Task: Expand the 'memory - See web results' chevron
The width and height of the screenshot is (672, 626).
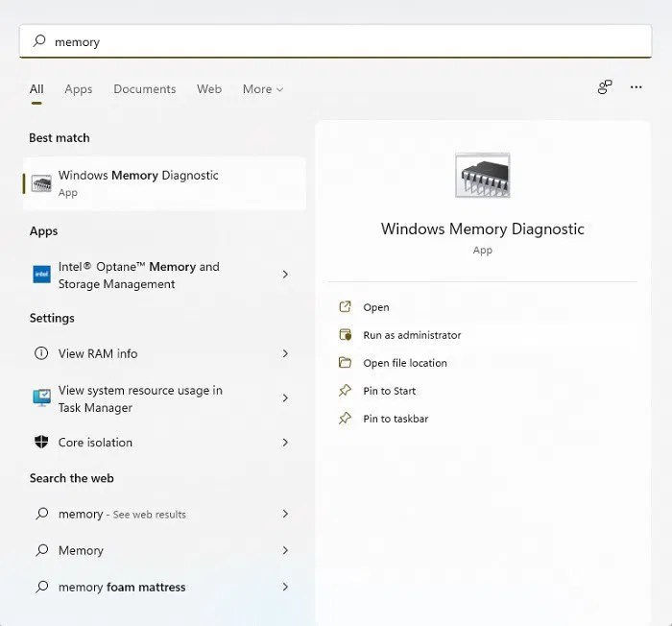Action: coord(285,514)
